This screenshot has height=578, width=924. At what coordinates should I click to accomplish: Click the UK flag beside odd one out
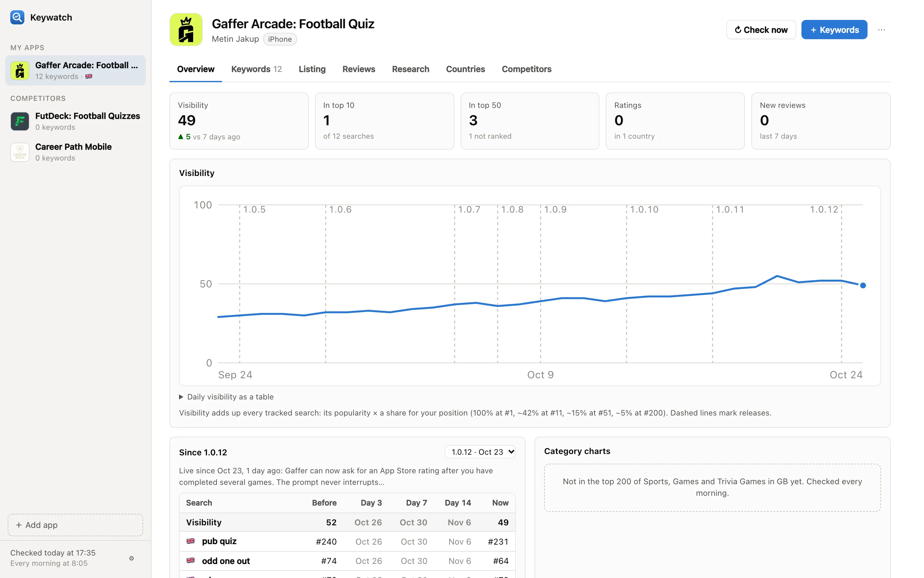(191, 560)
